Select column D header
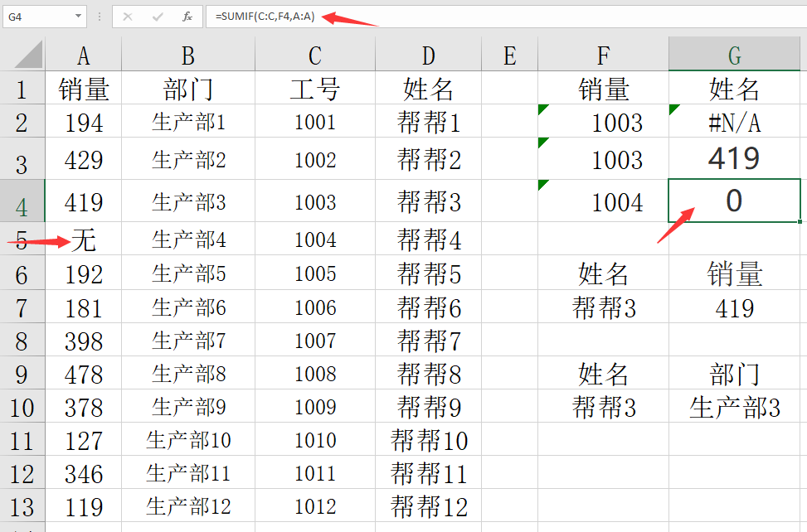Viewport: 807px width, 532px height. (x=428, y=55)
